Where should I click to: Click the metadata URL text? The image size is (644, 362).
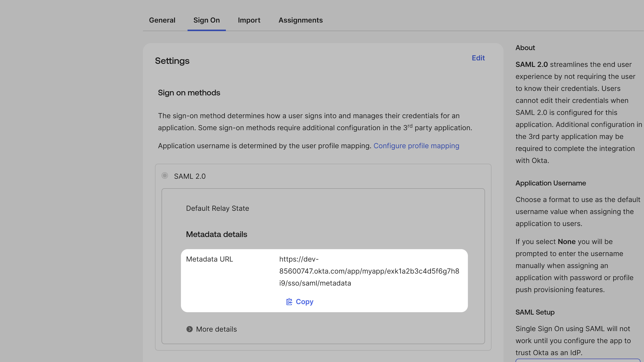coord(369,271)
